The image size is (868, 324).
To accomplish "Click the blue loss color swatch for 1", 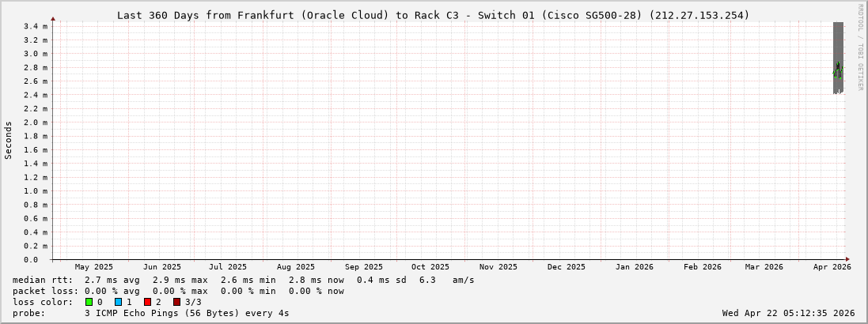I will pyautogui.click(x=118, y=302).
